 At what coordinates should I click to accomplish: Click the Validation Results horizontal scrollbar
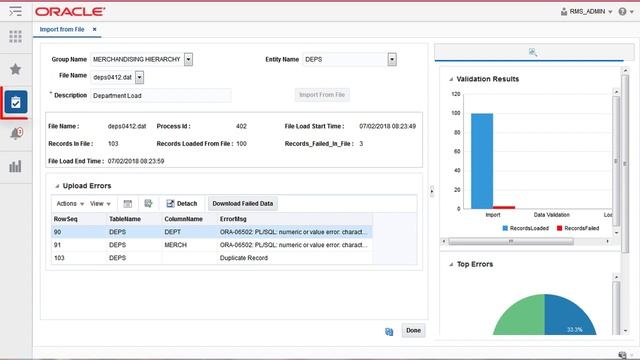click(x=511, y=242)
